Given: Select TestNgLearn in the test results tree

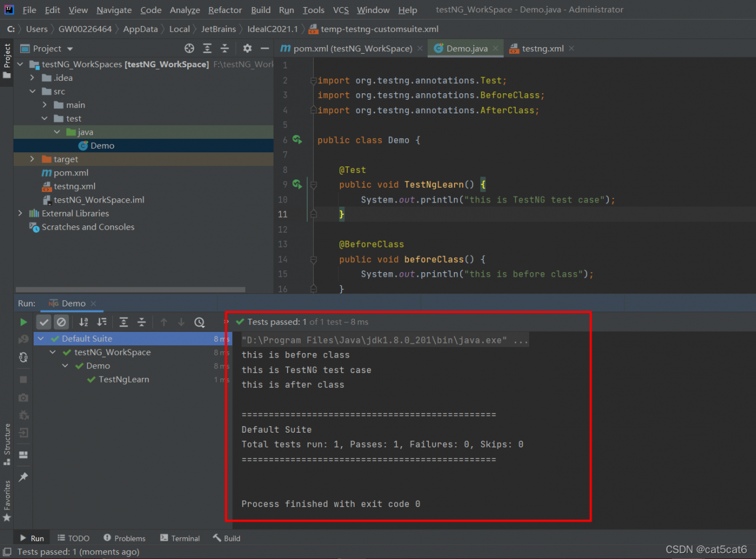Looking at the screenshot, I should click(124, 380).
